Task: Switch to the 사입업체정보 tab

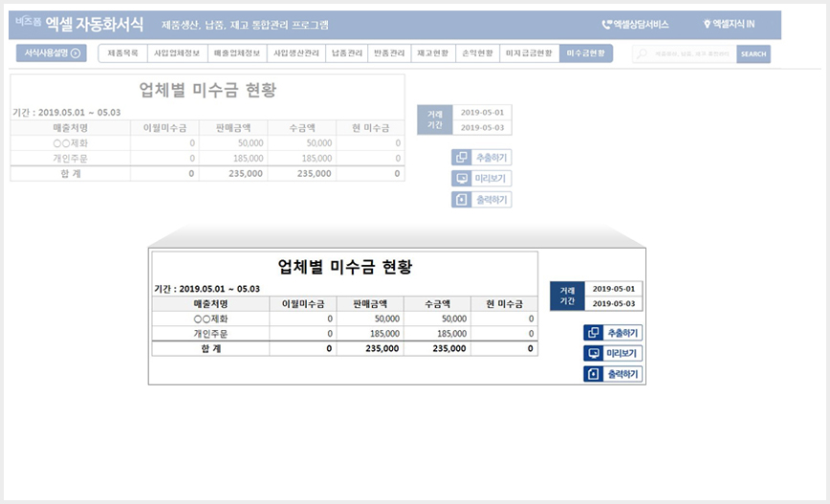Action: tap(177, 54)
